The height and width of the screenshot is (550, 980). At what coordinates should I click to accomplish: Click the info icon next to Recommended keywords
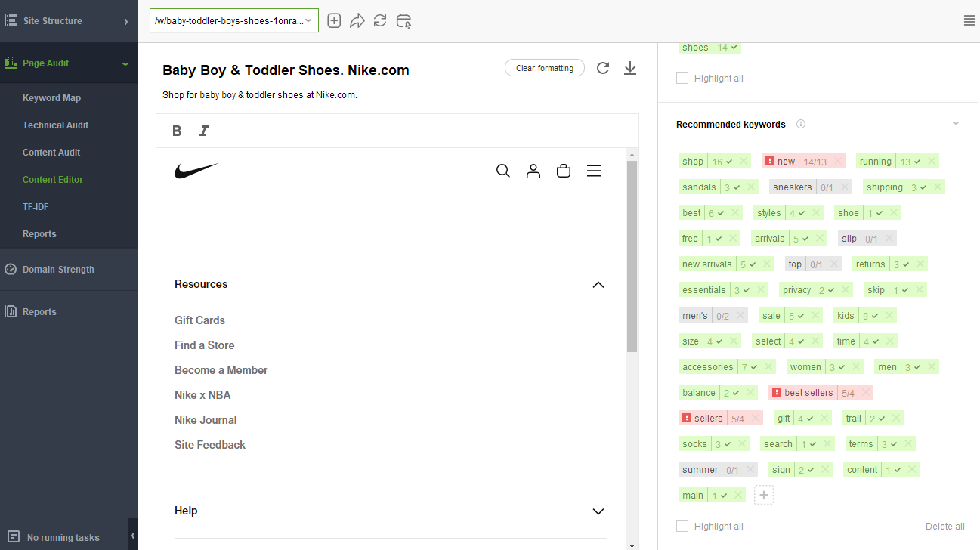coord(801,124)
